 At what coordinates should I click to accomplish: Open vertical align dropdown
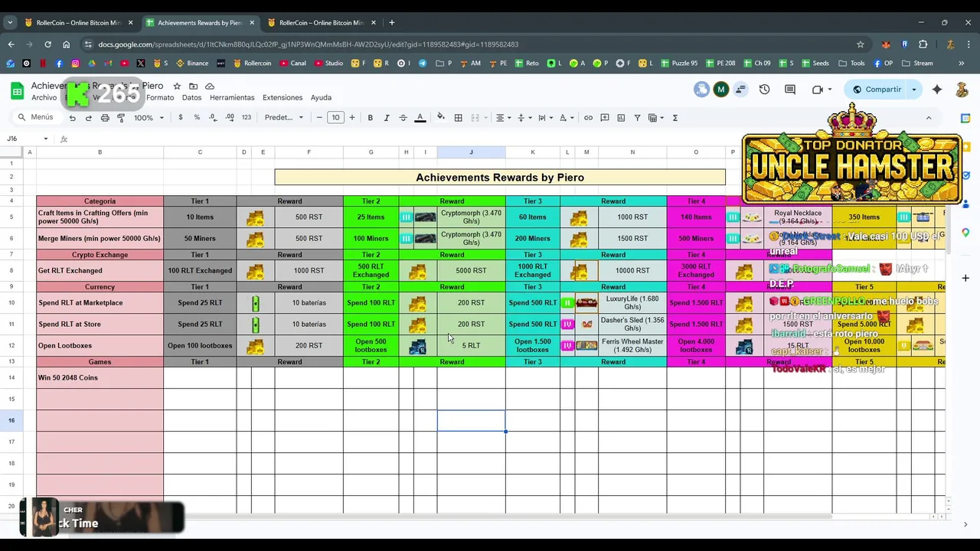tap(524, 118)
